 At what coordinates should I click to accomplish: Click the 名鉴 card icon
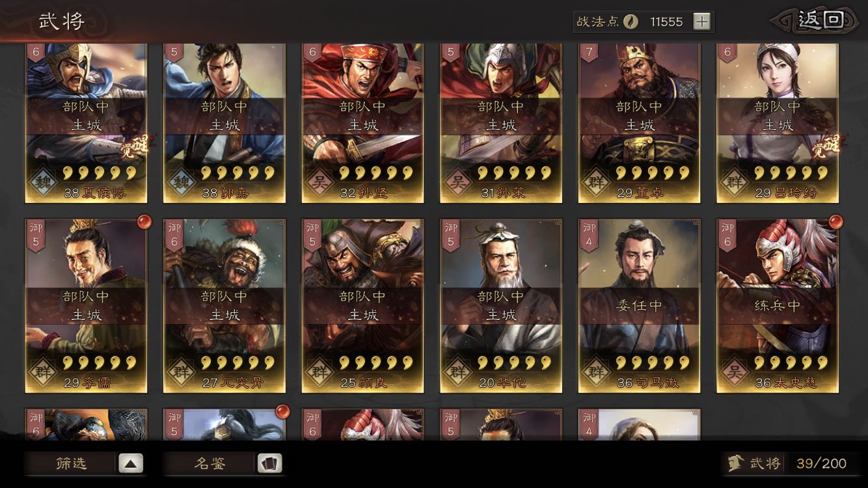click(269, 463)
